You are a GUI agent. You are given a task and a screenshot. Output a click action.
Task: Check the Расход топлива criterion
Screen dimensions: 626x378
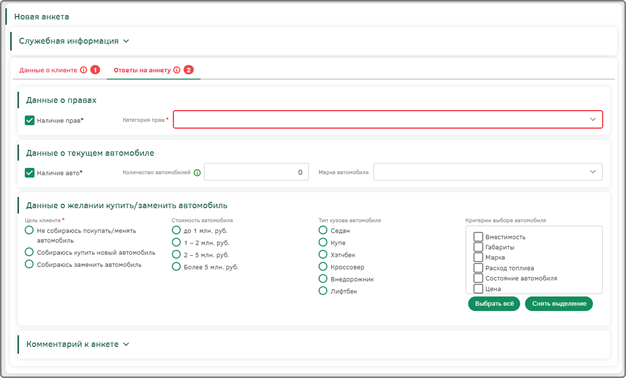tap(478, 268)
